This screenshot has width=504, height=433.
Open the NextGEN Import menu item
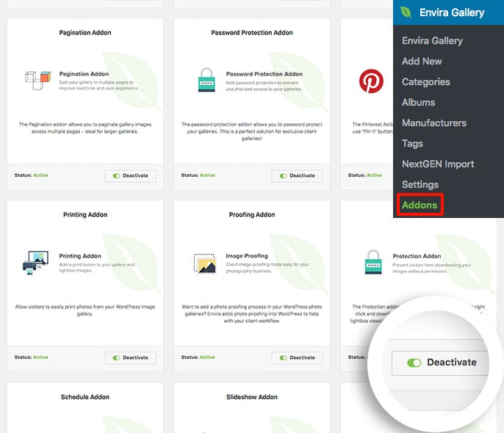click(438, 164)
